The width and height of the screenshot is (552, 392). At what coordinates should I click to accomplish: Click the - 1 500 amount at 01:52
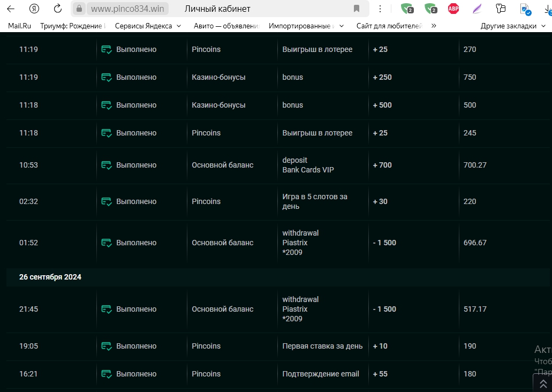coord(384,243)
